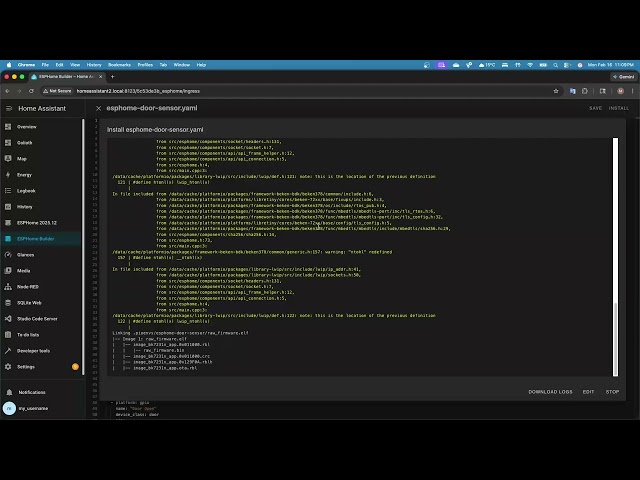Click the EDIT button in the install dialog
This screenshot has height=480, width=640.
[x=588, y=392]
